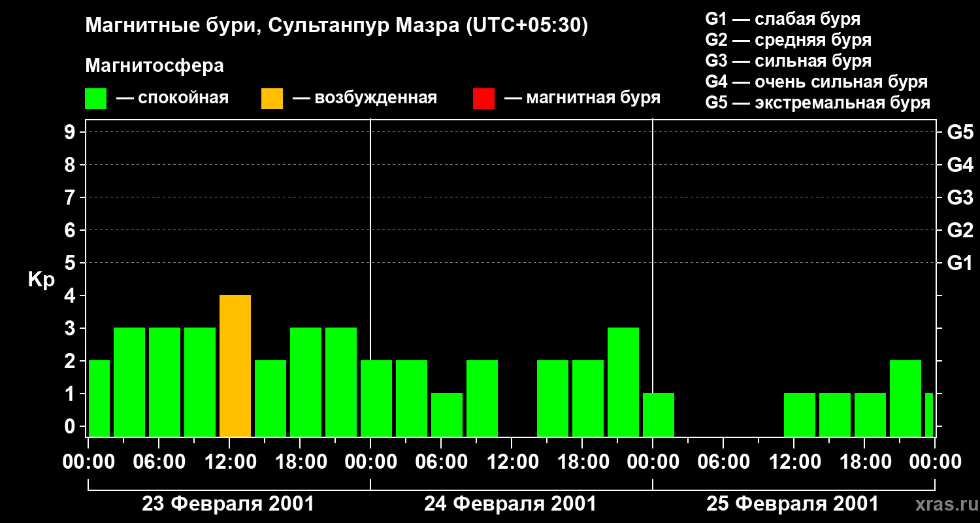Viewport: 980px width, 523px height.
Task: Click the '18:00' tick label above 25 February
Action: click(x=864, y=462)
